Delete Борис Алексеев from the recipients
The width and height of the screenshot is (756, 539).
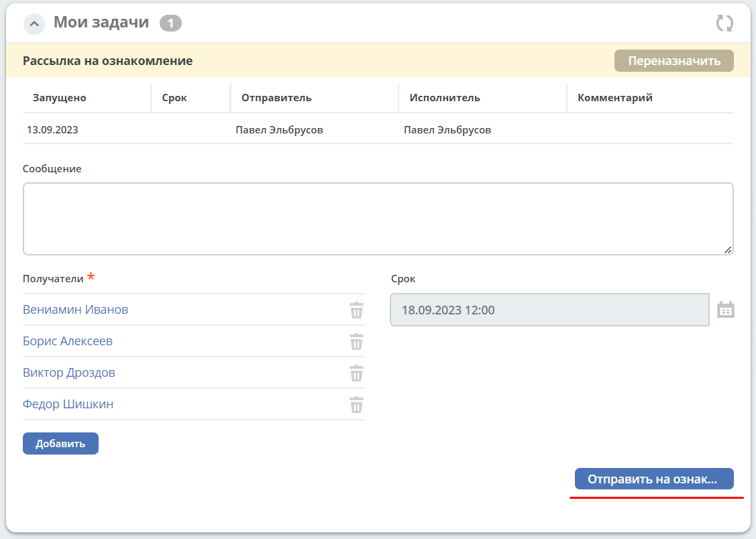click(356, 342)
